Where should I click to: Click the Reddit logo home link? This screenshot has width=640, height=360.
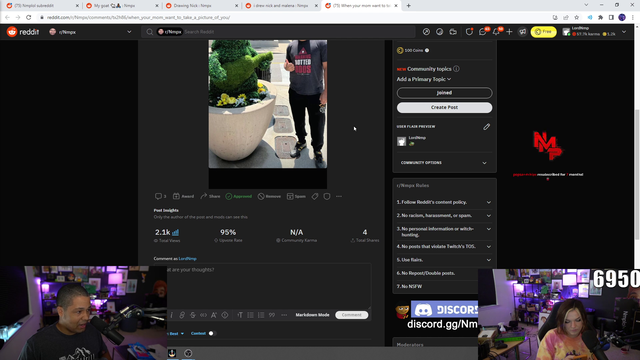pos(23,32)
